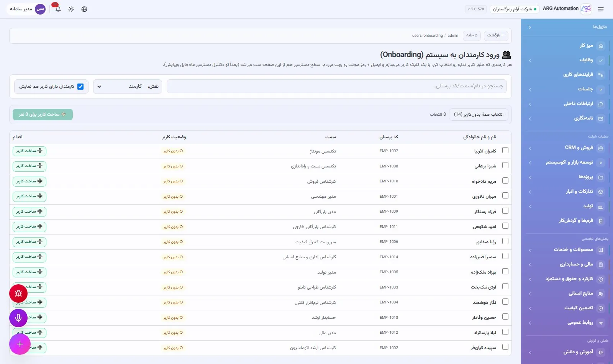Select the checkbox for کامران آذرنیا
This screenshot has height=364, width=613.
(x=505, y=150)
